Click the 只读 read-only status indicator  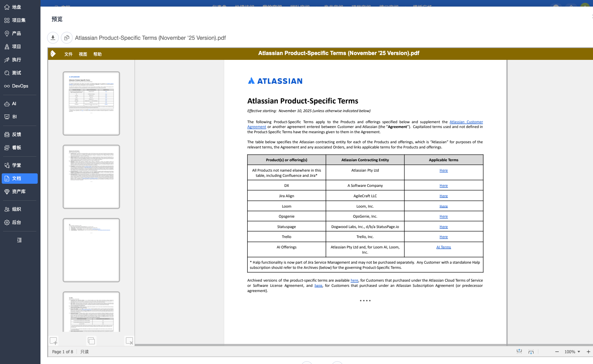tap(84, 352)
